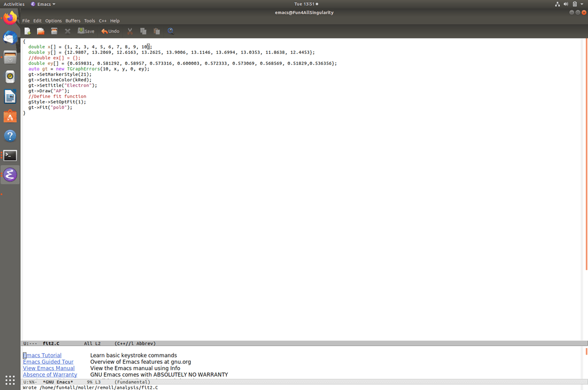588x390 pixels.
Task: Start a search with the magnifier icon
Action: [x=171, y=31]
